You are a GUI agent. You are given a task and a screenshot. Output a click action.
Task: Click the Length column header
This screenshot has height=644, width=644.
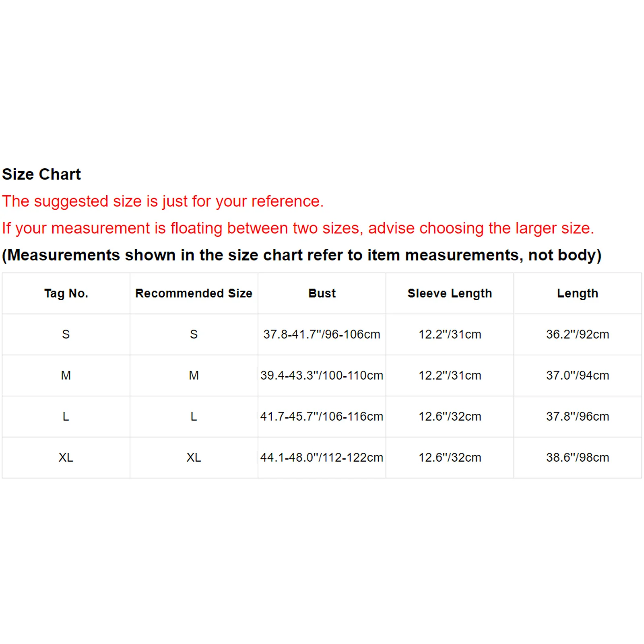point(578,293)
